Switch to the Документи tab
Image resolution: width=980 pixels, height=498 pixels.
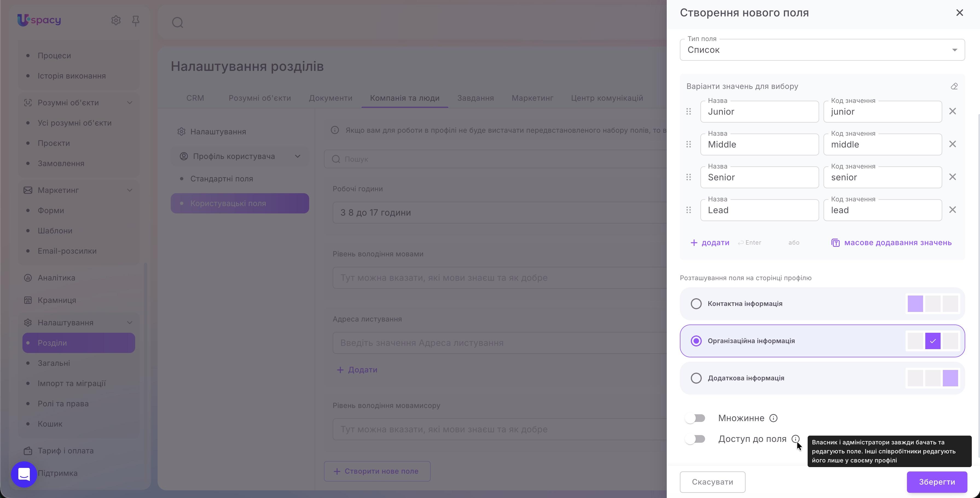pos(330,98)
